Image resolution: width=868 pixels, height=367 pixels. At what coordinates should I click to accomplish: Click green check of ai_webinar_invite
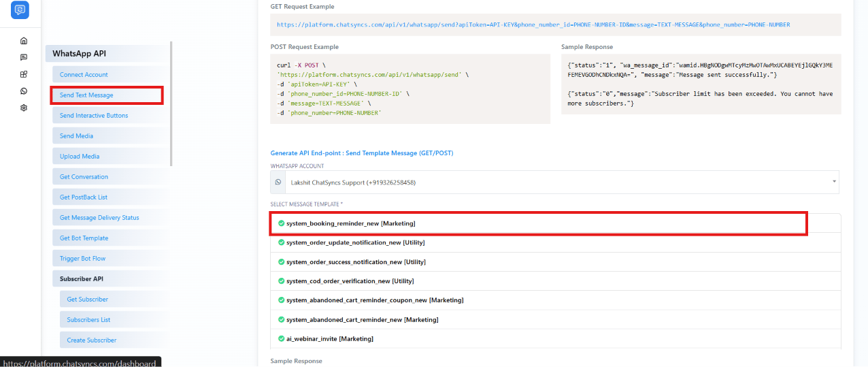(281, 338)
